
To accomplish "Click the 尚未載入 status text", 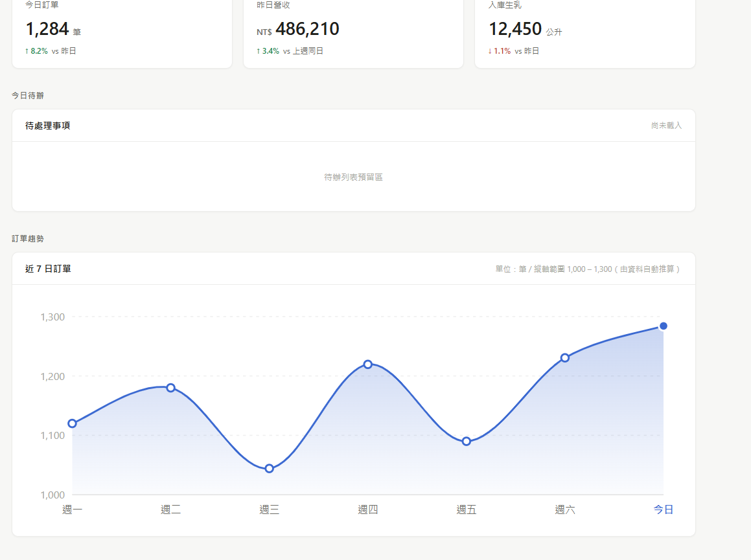I will [x=666, y=126].
